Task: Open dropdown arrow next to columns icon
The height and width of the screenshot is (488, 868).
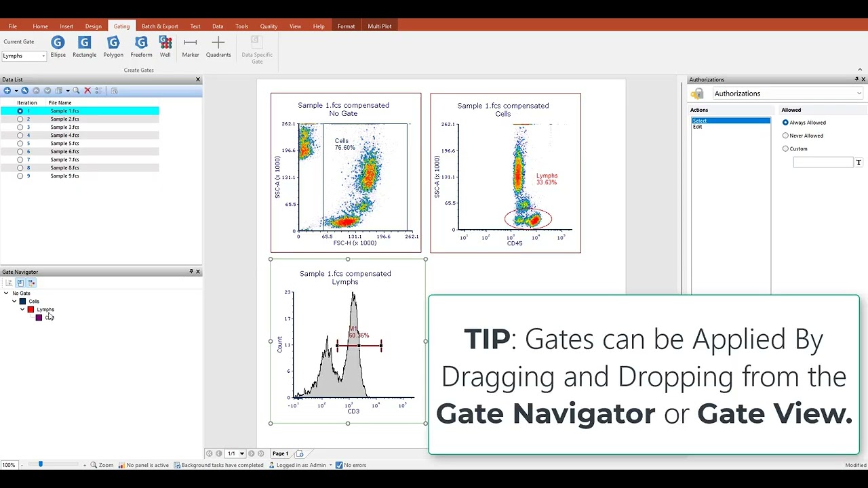Action: (68, 91)
